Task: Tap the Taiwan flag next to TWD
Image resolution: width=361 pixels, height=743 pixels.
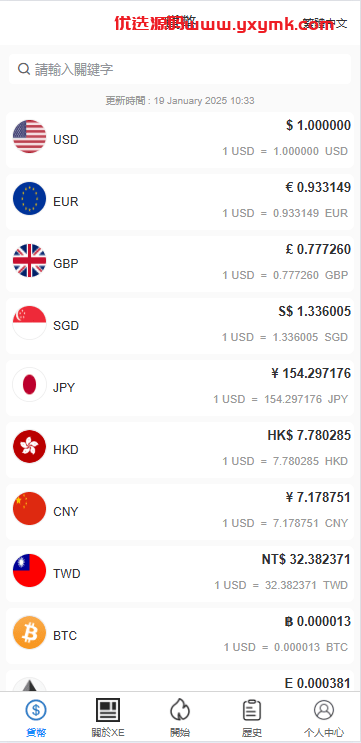Action: pos(29,571)
